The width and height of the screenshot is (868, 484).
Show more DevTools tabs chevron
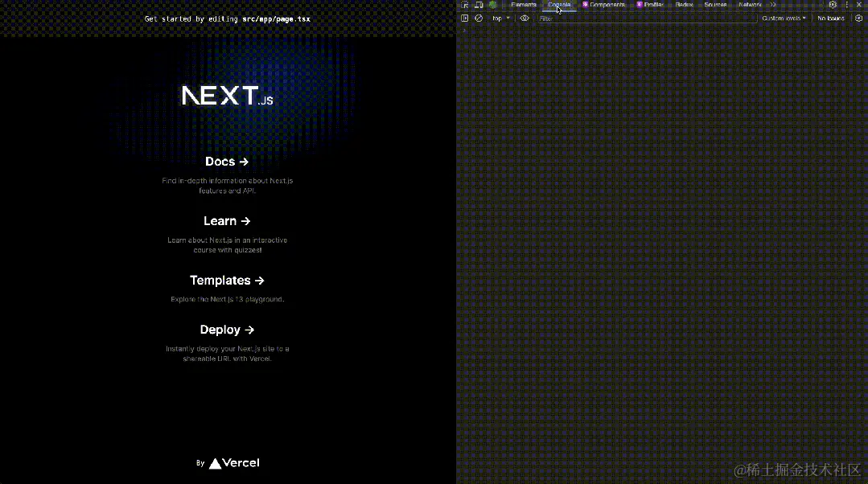click(x=773, y=5)
